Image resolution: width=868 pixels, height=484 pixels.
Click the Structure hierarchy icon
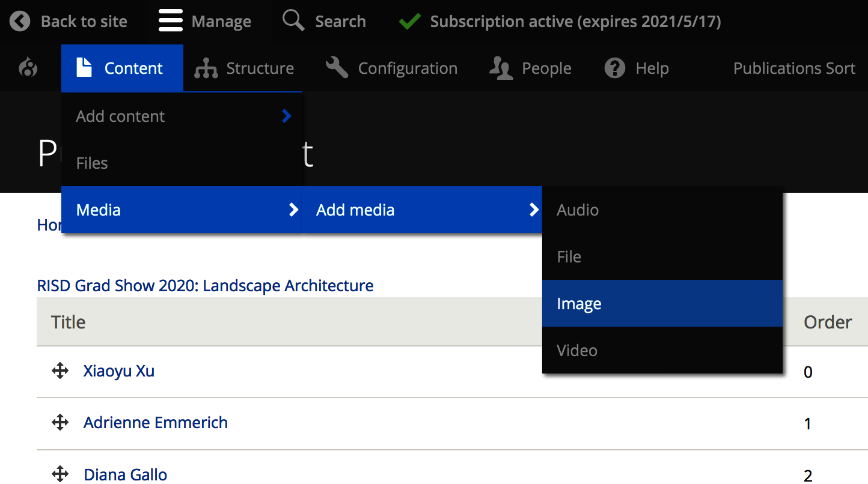pyautogui.click(x=206, y=68)
